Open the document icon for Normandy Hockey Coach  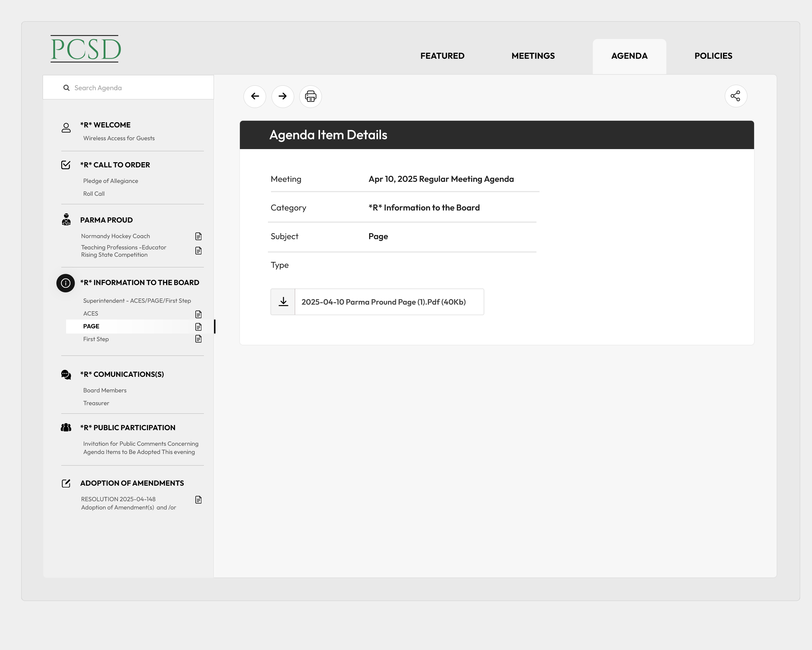pyautogui.click(x=198, y=236)
